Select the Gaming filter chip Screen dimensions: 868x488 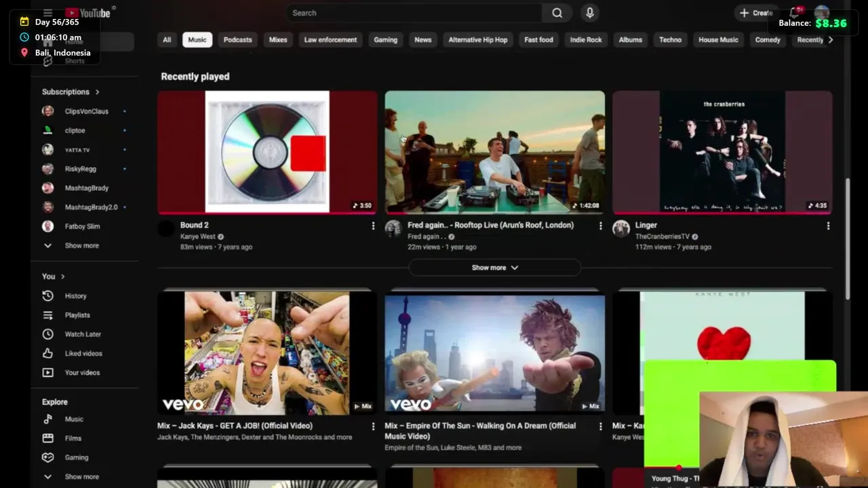386,40
